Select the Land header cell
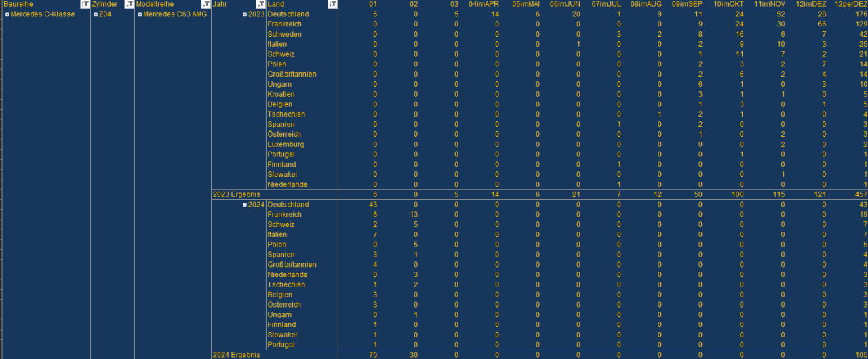Screen dimensions: 868x359 [302, 4]
